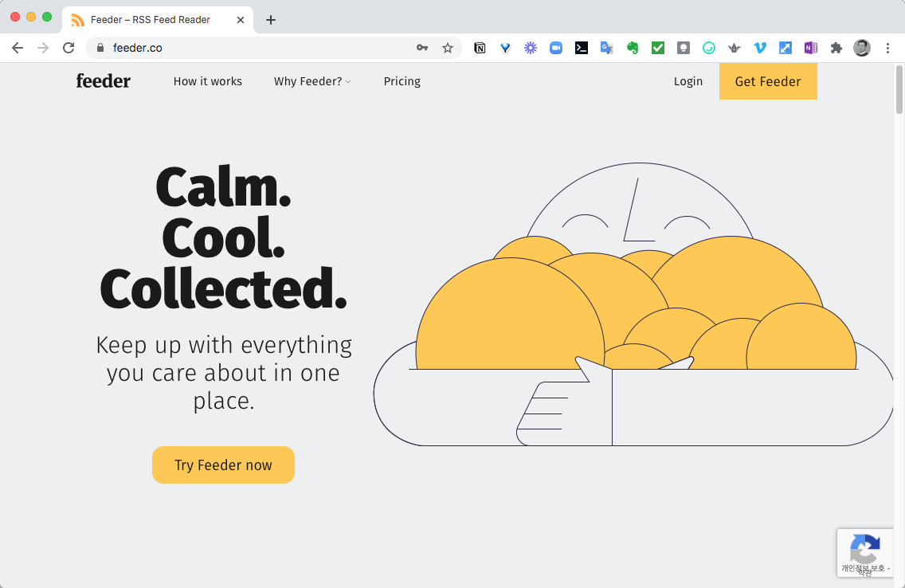The image size is (905, 588).
Task: Click the lock icon in address bar
Action: click(100, 48)
